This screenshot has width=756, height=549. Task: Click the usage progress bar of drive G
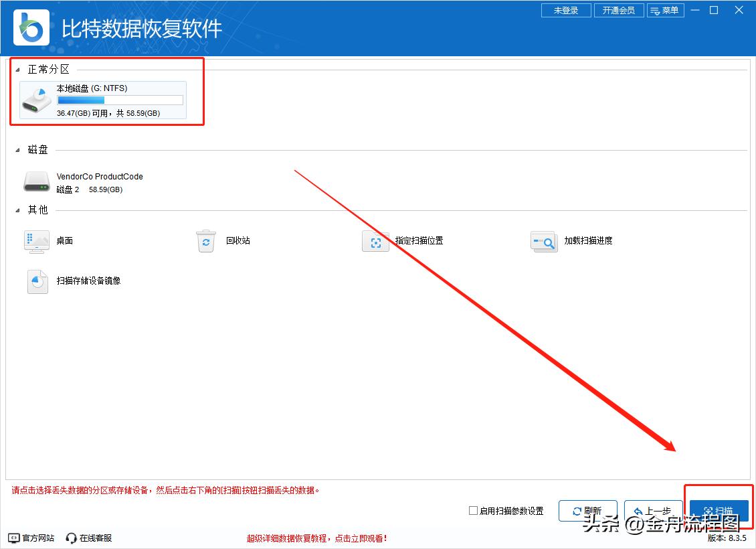pos(119,99)
